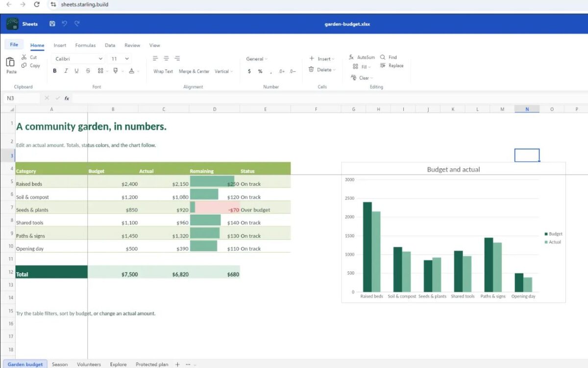This screenshot has width=588, height=368.
Task: Expand the Delete cells dropdown
Action: coord(322,70)
